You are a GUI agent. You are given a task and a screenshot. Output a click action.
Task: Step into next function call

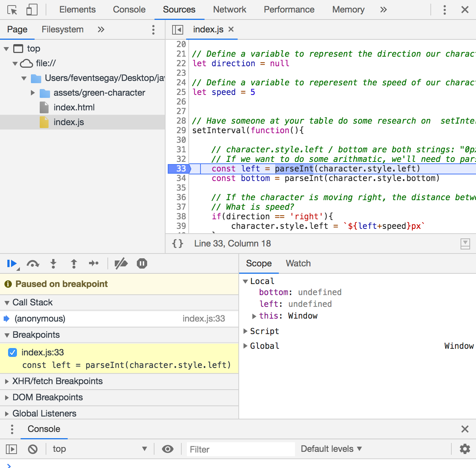53,263
